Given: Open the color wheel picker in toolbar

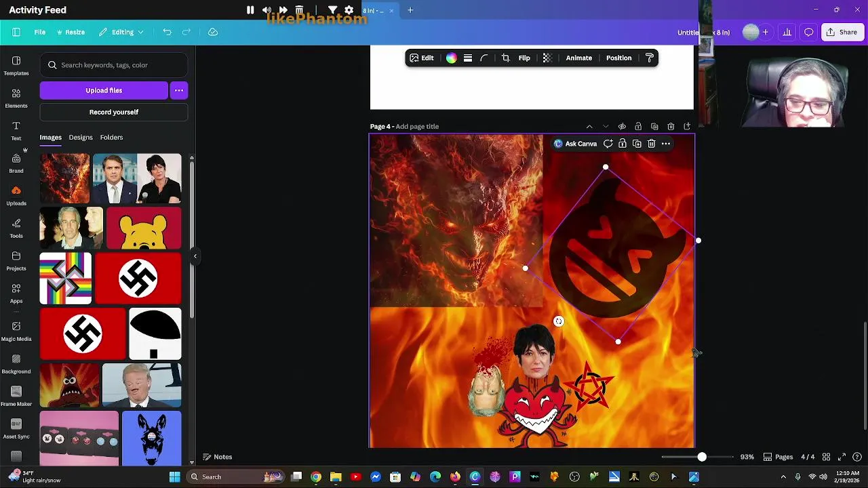Looking at the screenshot, I should coord(451,58).
